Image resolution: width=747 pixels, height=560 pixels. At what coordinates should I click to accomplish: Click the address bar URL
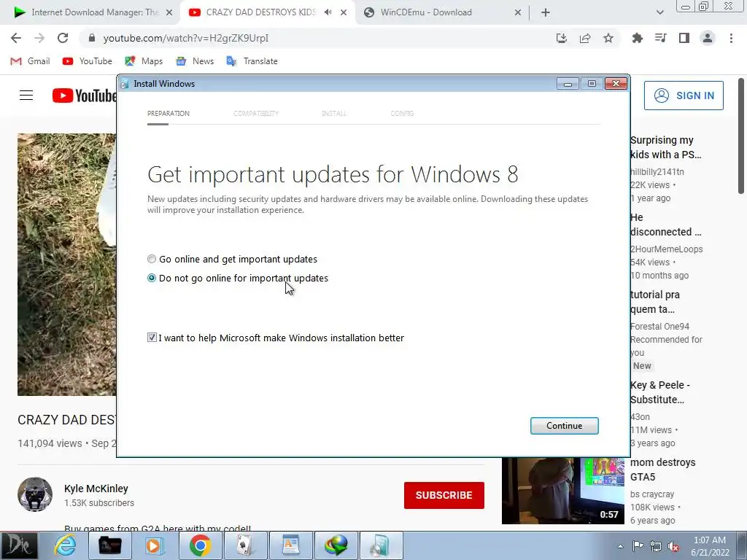(x=186, y=38)
